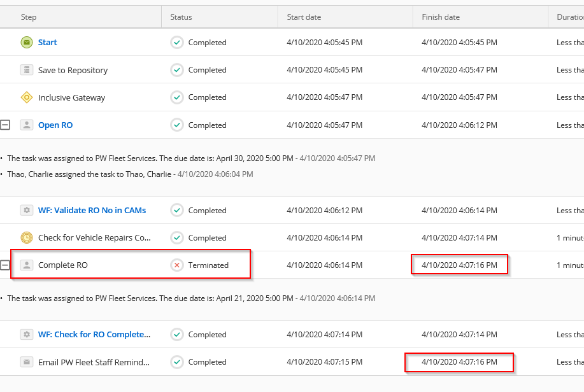
Task: Open the Open RO step link
Action: click(x=55, y=125)
